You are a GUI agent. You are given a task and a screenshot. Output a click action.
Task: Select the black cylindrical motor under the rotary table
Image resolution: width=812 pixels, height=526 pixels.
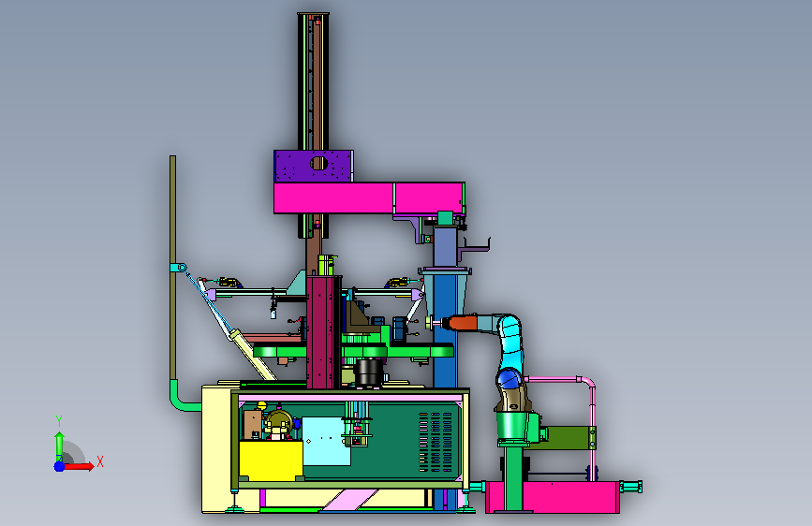pos(370,373)
